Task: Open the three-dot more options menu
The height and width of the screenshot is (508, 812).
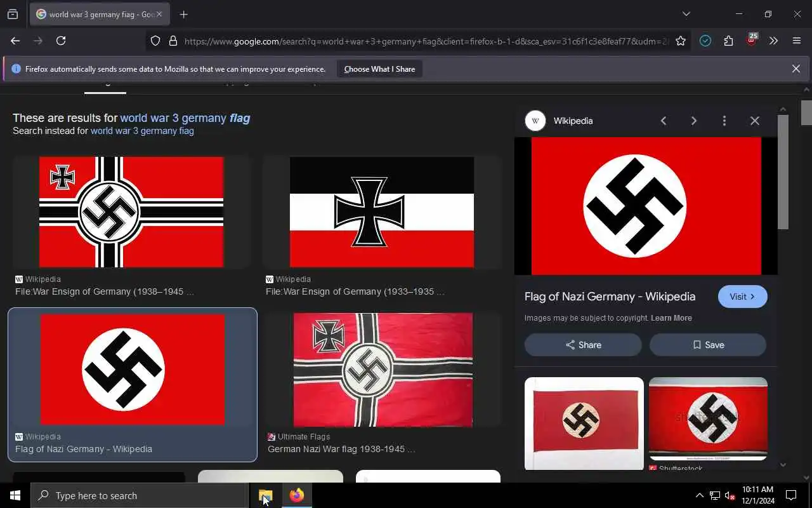Action: pos(724,121)
